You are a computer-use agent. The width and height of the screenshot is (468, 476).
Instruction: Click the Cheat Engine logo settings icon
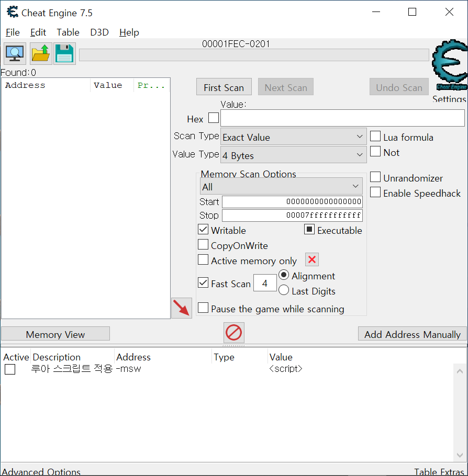449,66
